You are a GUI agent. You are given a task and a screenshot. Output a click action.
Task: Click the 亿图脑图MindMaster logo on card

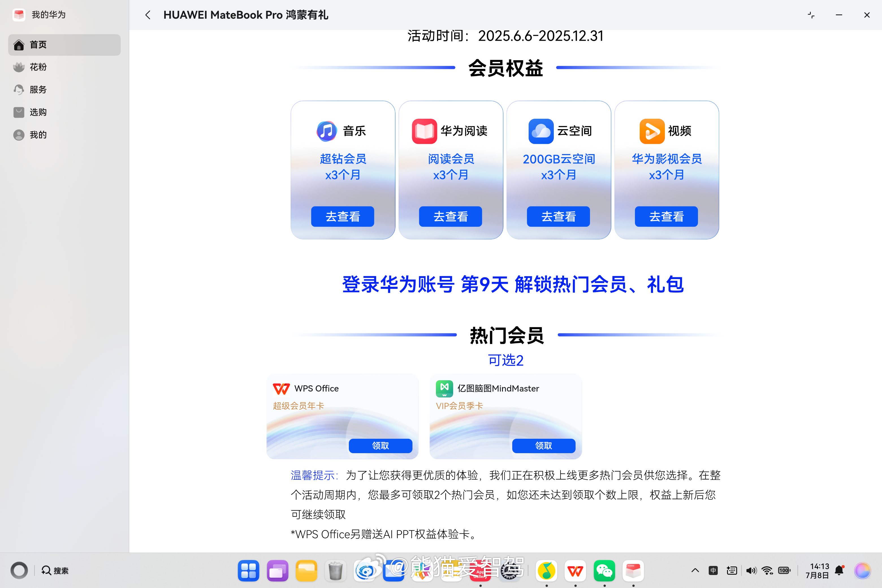coord(444,388)
